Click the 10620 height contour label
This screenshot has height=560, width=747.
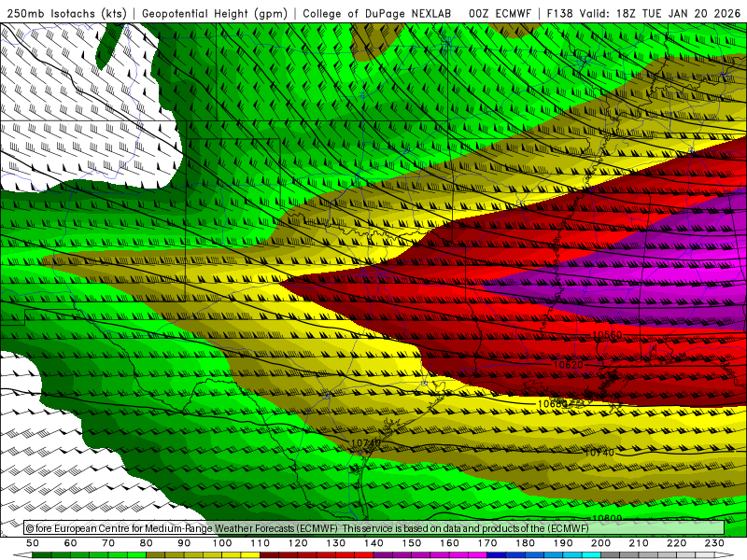click(x=569, y=365)
